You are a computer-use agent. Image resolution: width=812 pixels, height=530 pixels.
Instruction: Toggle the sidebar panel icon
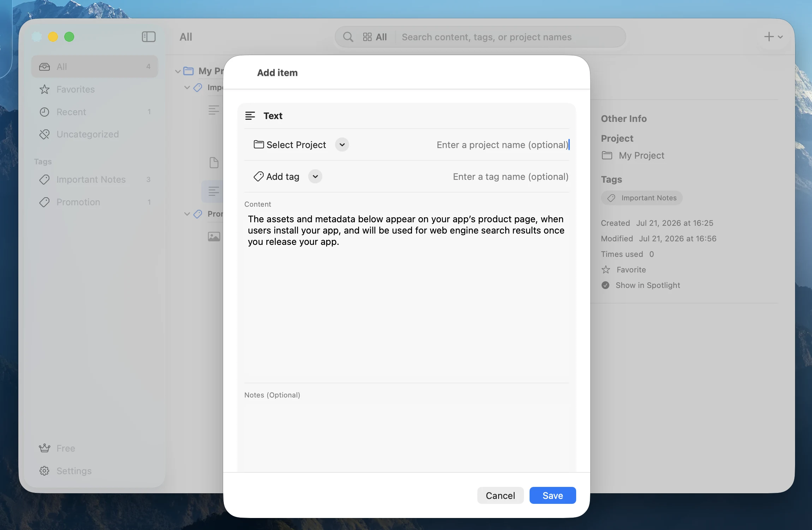point(149,37)
